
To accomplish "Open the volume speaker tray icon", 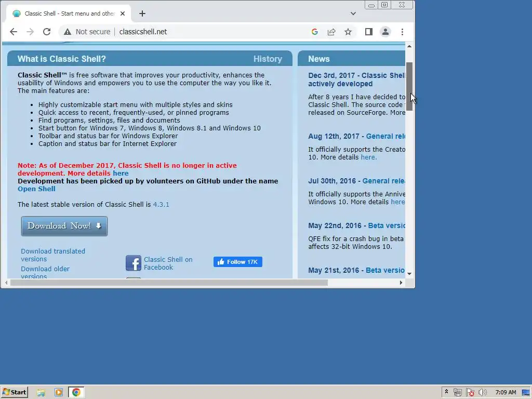I will tap(482, 393).
